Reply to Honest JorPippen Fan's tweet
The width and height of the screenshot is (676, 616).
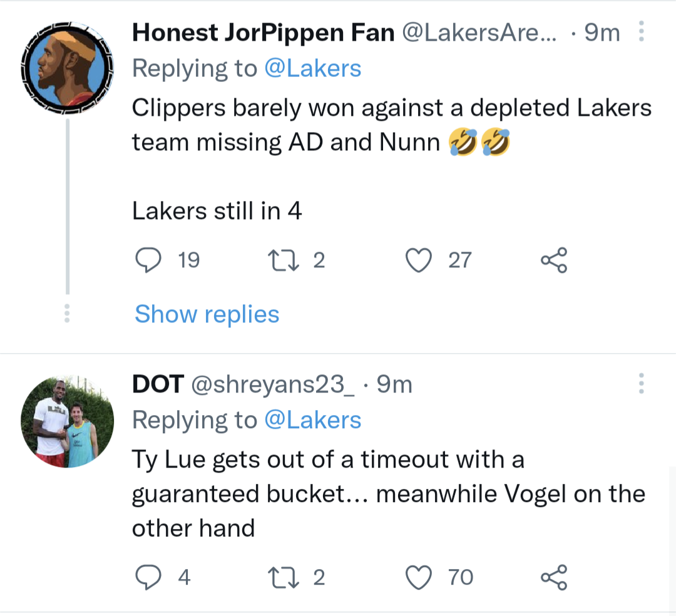(x=149, y=260)
